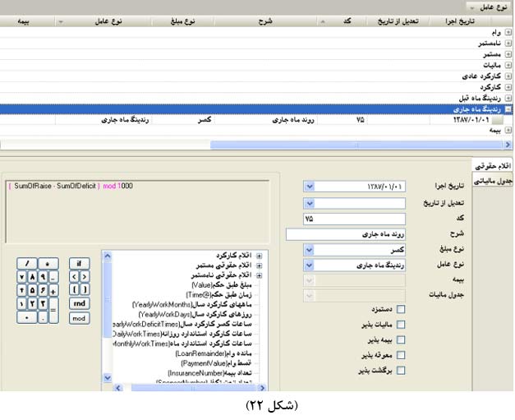Click the equals (=) calculator key
The image size is (515, 420).
tap(53, 311)
